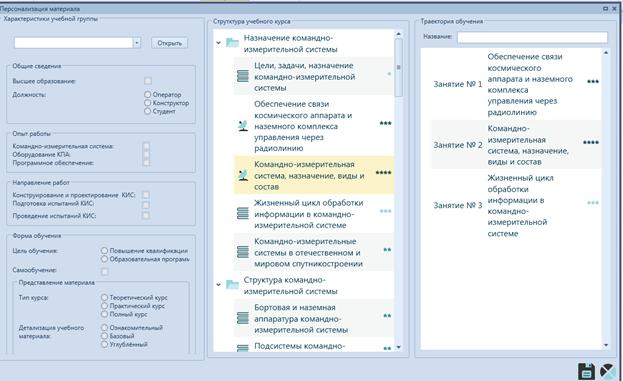Screen dimensions: 623x381
Task: Click course structure scrollbar up arrow
Action: tap(399, 34)
